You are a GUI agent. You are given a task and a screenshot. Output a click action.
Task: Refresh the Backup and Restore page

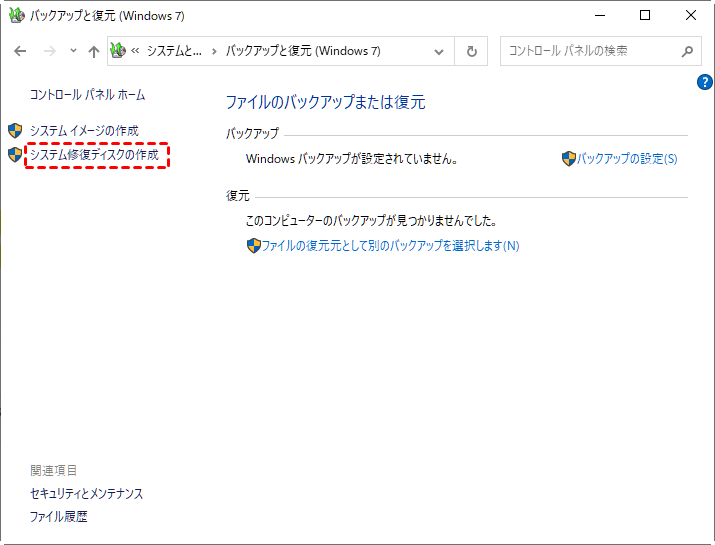click(x=471, y=51)
